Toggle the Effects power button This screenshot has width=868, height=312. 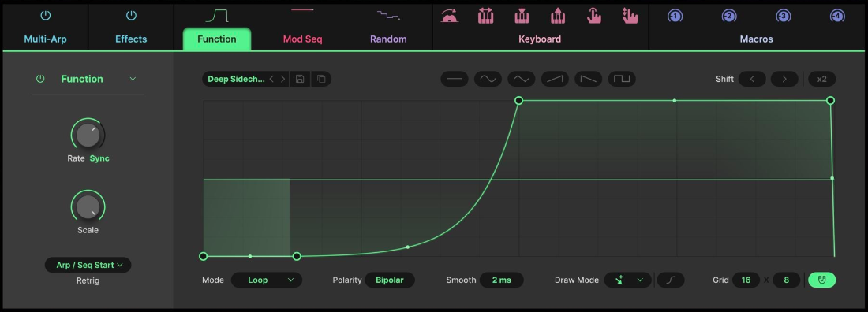point(131,16)
